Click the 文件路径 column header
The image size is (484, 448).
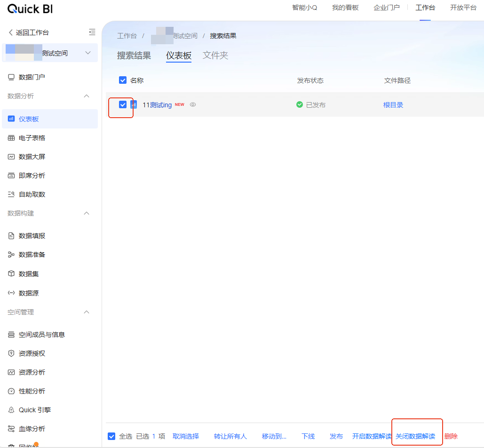(x=397, y=80)
